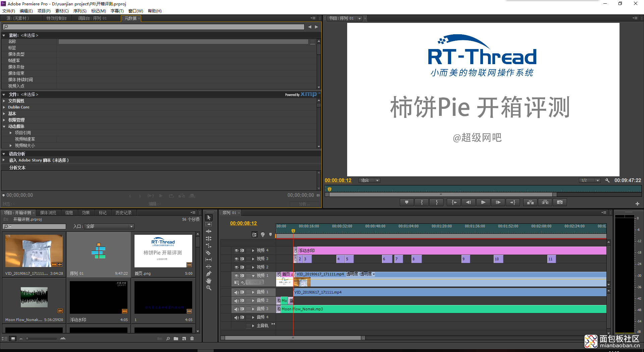This screenshot has height=352, width=644.
Task: Open the 入口 全部 dropdown
Action: pos(109,226)
